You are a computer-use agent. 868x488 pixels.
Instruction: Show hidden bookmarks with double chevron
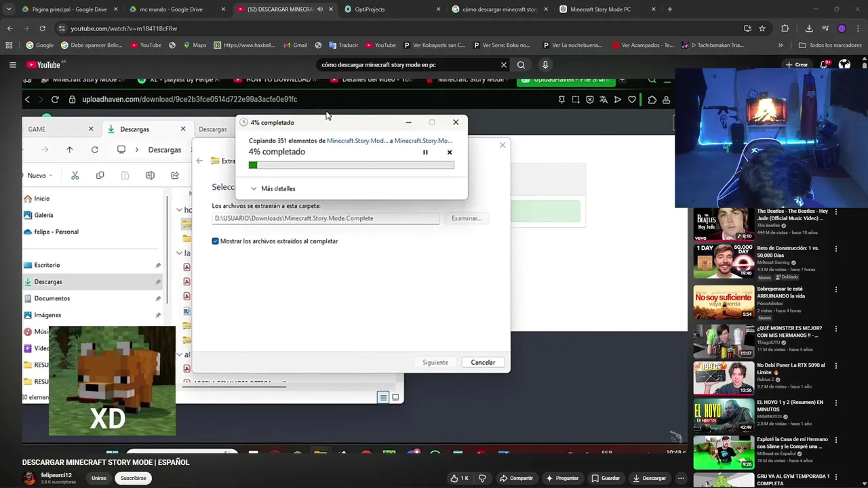tap(781, 45)
